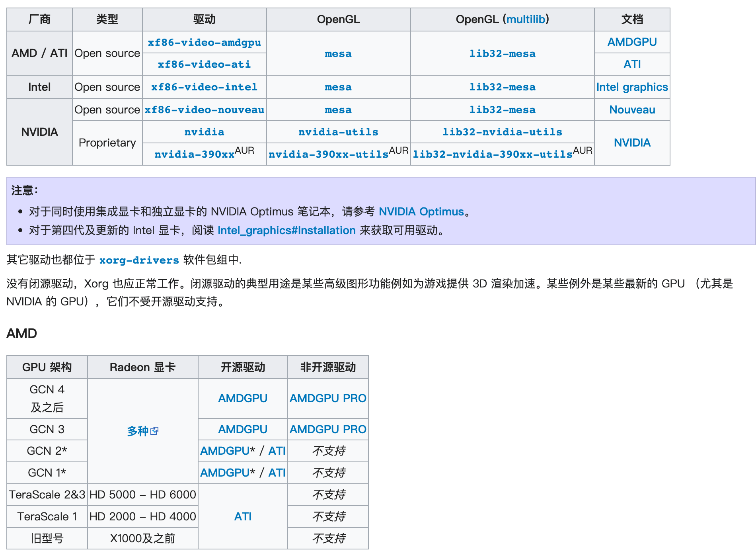Open the NVIDIA documentation link
756x559 pixels.
[632, 143]
